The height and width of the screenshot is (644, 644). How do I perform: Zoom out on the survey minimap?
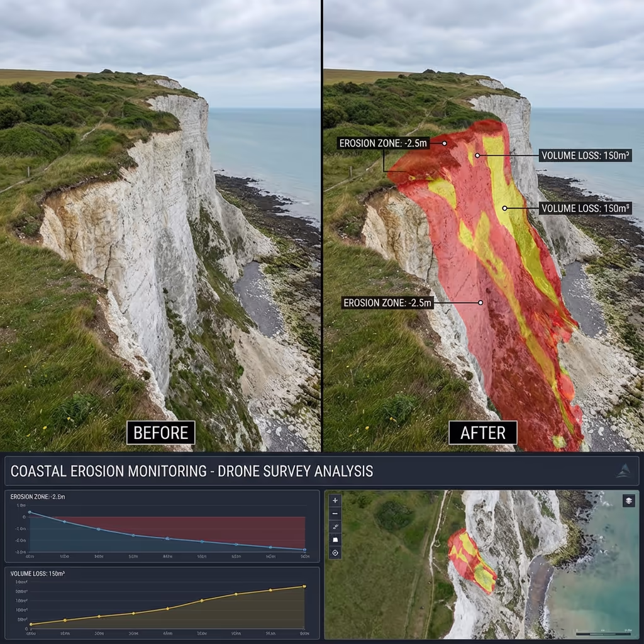[x=335, y=514]
